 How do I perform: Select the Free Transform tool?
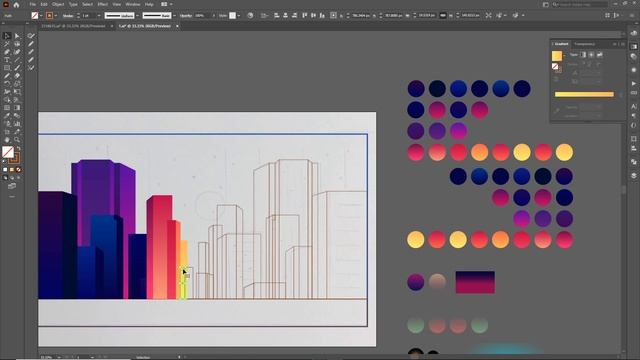[x=17, y=92]
